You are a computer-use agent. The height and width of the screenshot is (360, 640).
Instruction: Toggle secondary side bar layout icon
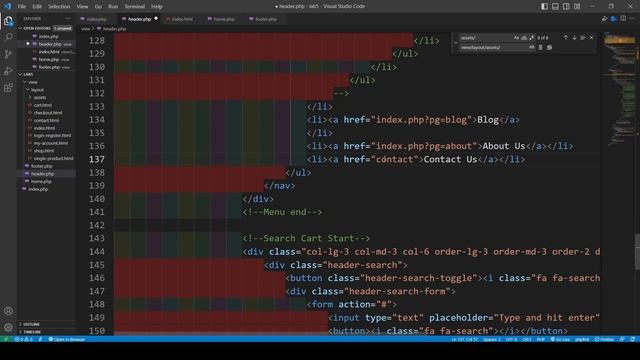coord(566,6)
